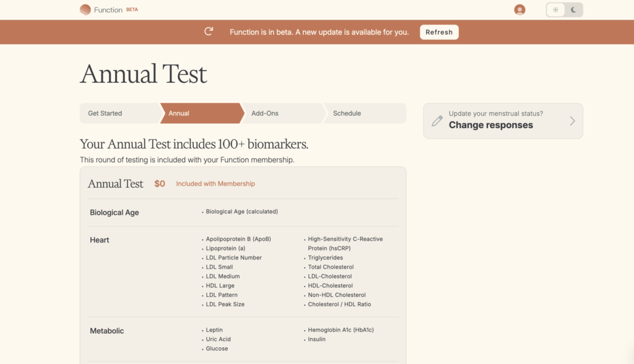
Task: Click 'HDL Large' biomarker
Action: pos(220,285)
